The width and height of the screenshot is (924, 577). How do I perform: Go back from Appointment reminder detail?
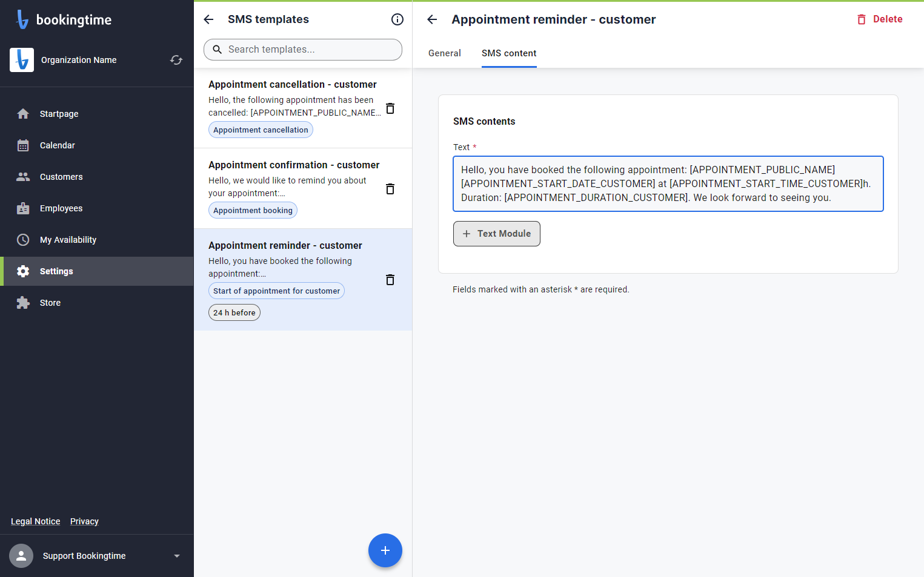(x=432, y=19)
